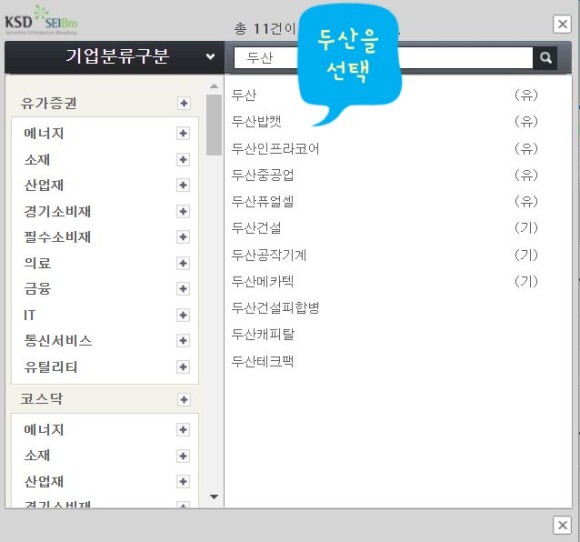This screenshot has height=542, width=580.
Task: Select the 의료 label
Action: pos(37,263)
